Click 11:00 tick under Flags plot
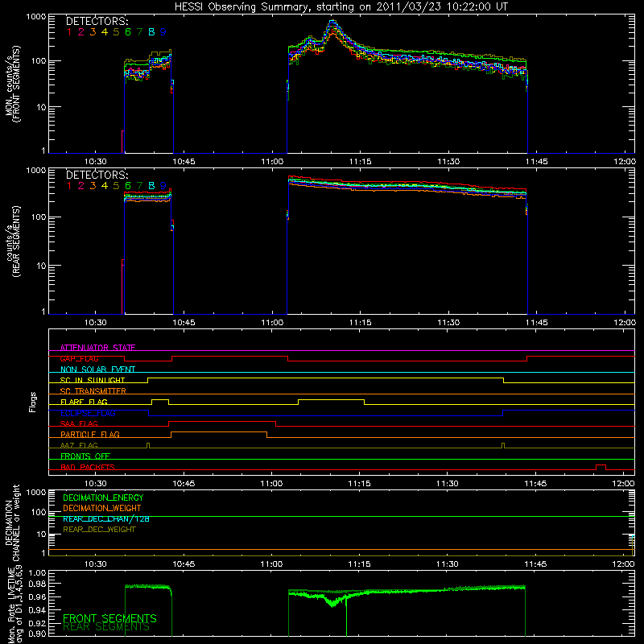Viewport: 644px width, 644px height. coord(271,484)
